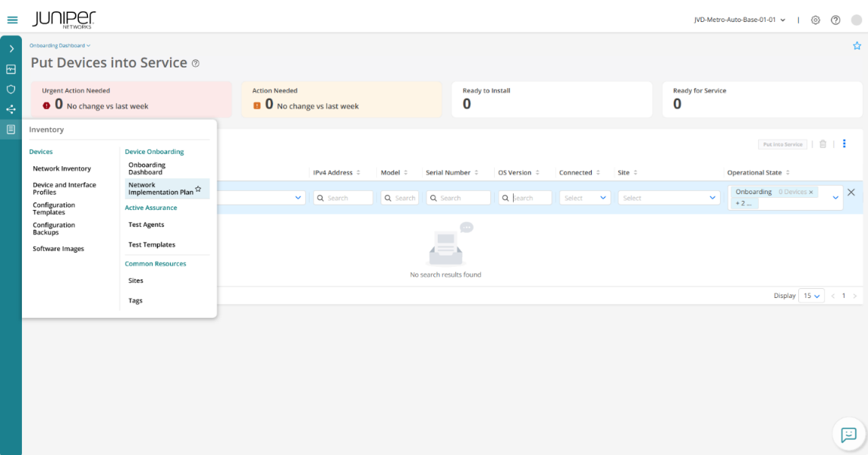This screenshot has height=455, width=868.
Task: Open Network Inventory menu item
Action: [x=62, y=168]
